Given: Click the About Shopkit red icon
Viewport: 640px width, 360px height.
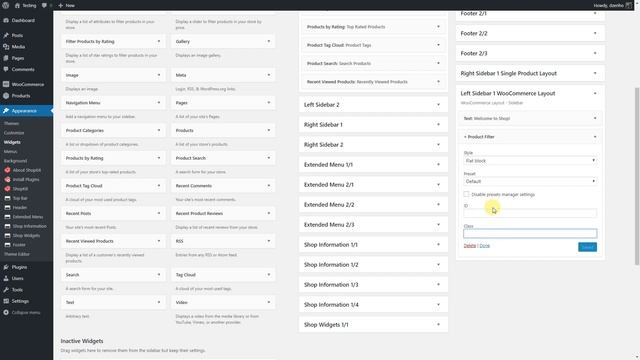Looking at the screenshot, I should tap(7, 170).
